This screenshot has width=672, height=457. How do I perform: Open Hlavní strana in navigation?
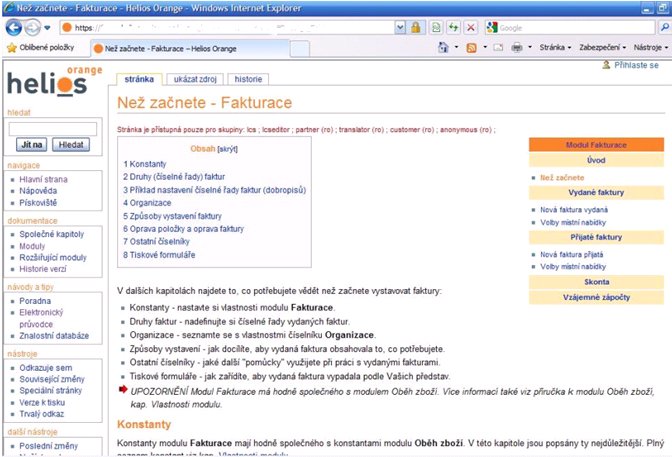point(43,179)
